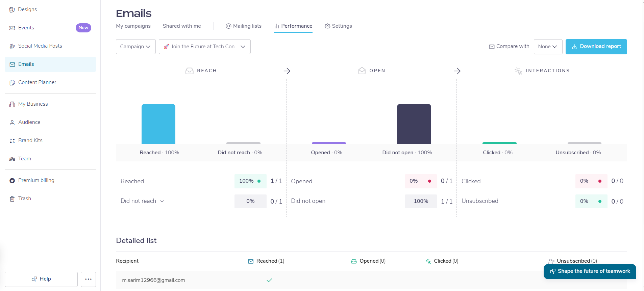Go to the My campaigns tab
The width and height of the screenshot is (644, 291).
pyautogui.click(x=133, y=26)
